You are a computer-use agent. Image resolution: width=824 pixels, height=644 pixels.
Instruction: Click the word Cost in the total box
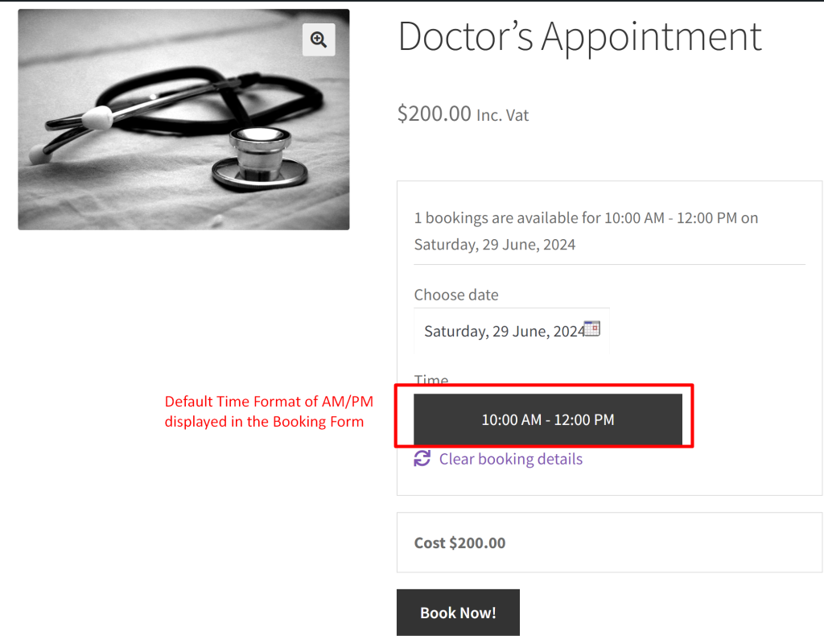430,543
